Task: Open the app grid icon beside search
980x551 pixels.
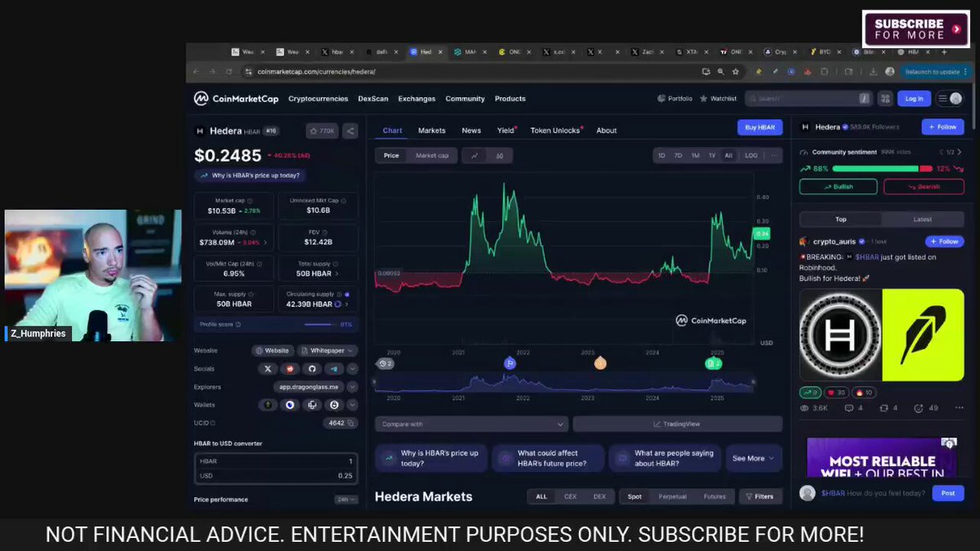Action: tap(885, 99)
